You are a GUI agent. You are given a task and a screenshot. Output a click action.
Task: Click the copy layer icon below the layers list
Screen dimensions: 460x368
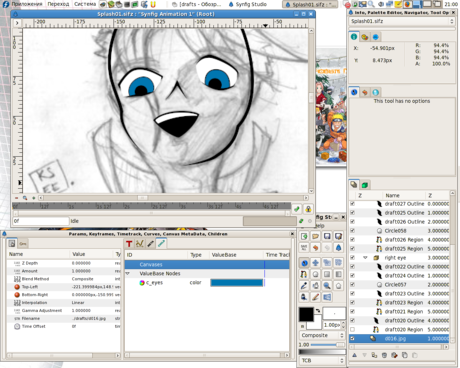tap(405, 355)
